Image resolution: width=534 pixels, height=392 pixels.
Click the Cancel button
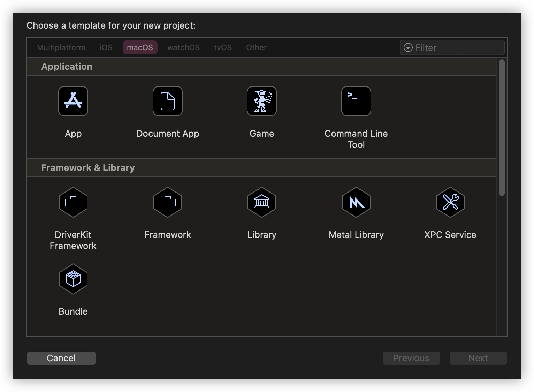click(61, 358)
